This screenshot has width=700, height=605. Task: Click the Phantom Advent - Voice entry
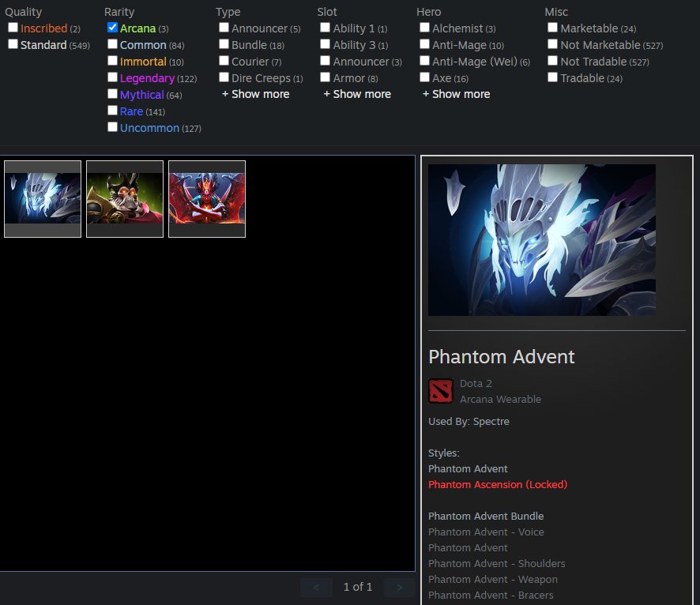(x=486, y=532)
